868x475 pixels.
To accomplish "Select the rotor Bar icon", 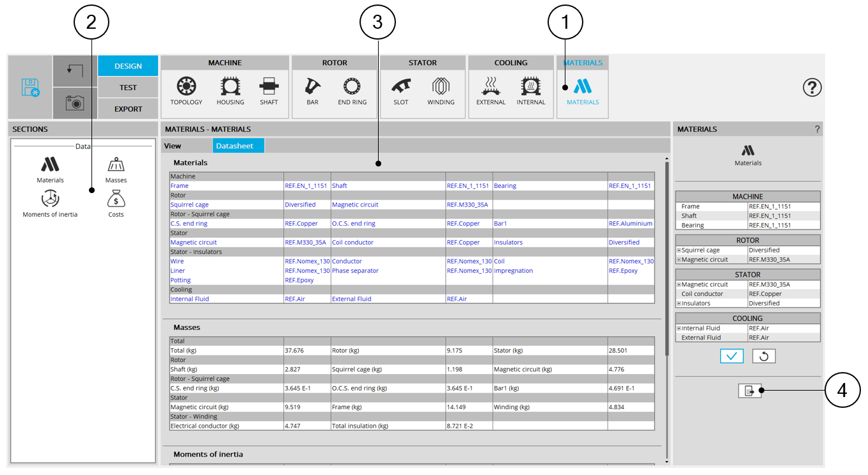I will [x=312, y=87].
